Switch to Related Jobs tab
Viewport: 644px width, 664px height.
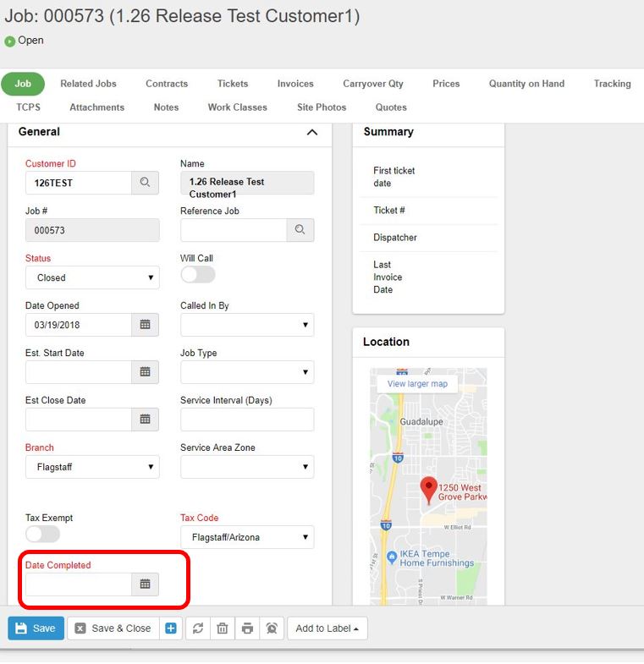point(88,84)
